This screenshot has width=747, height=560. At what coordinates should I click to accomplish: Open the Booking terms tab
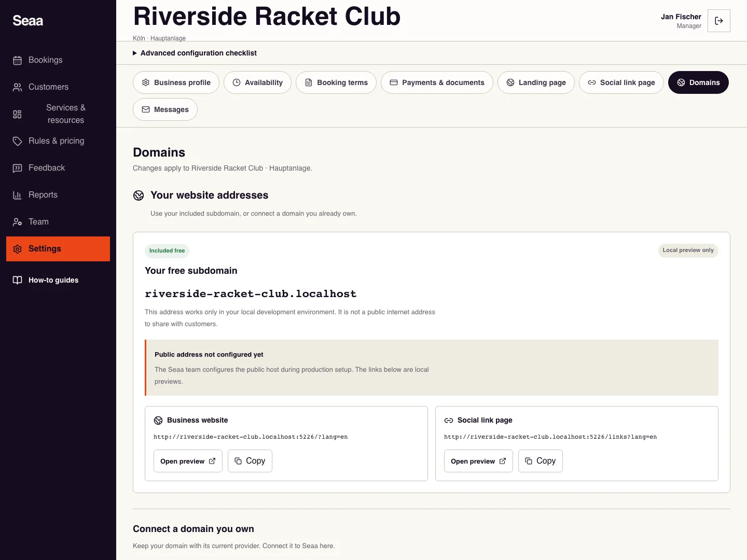point(336,82)
